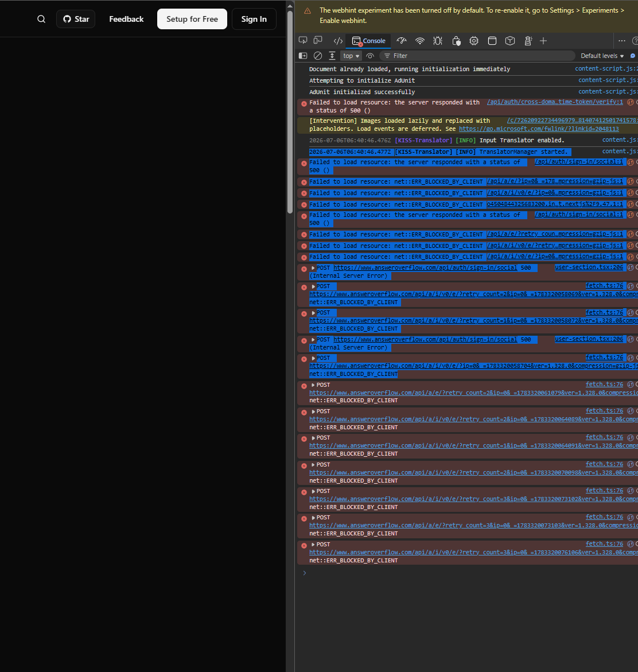Click the Setup for Free button

(192, 19)
